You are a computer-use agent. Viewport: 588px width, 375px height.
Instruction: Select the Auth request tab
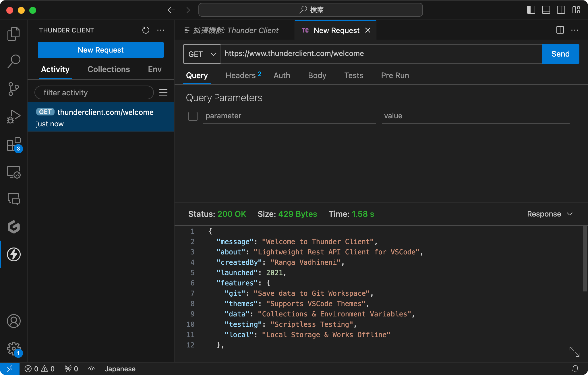coord(282,76)
